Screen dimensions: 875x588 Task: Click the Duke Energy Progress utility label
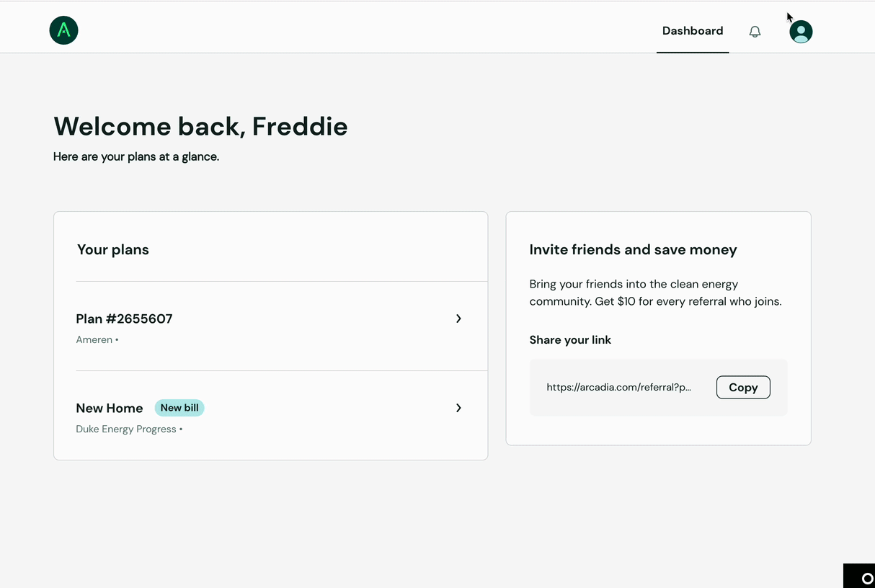tap(126, 429)
